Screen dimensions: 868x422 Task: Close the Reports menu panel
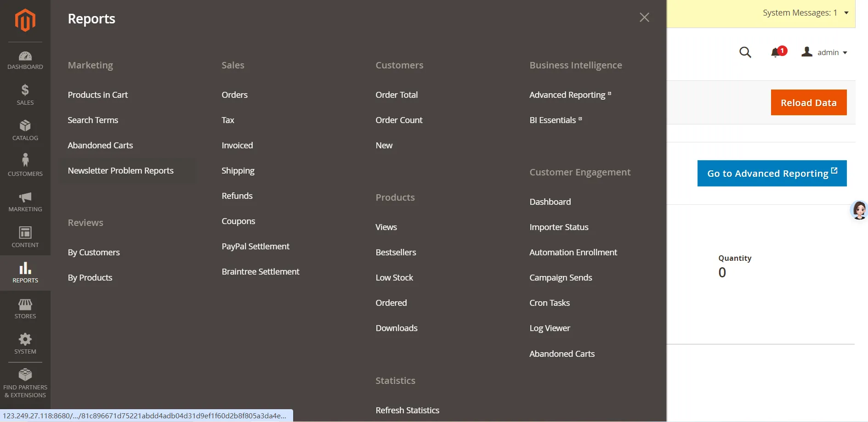click(x=644, y=17)
